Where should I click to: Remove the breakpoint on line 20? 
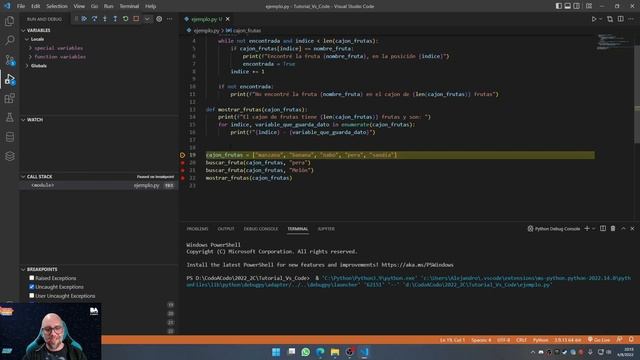tap(182, 162)
